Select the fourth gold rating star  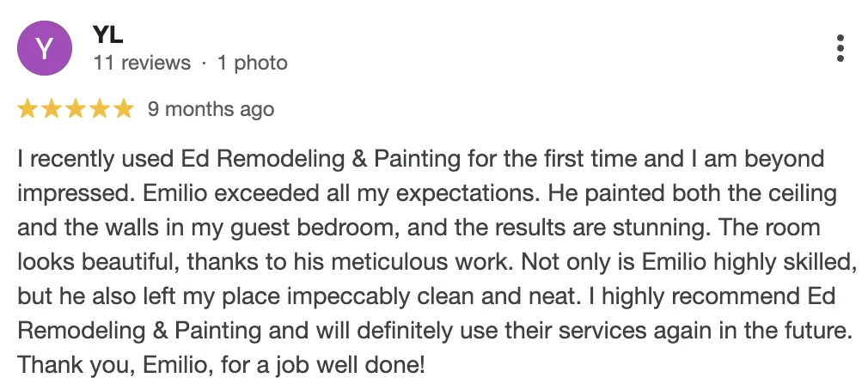pos(101,109)
